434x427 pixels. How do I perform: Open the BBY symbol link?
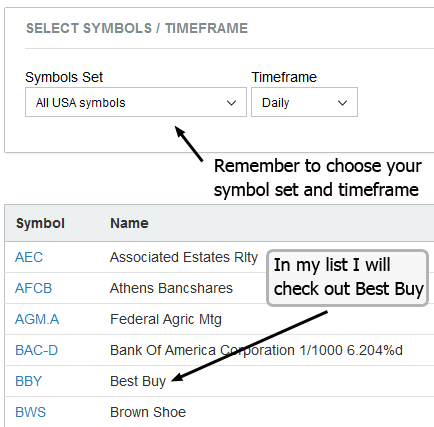pyautogui.click(x=29, y=381)
